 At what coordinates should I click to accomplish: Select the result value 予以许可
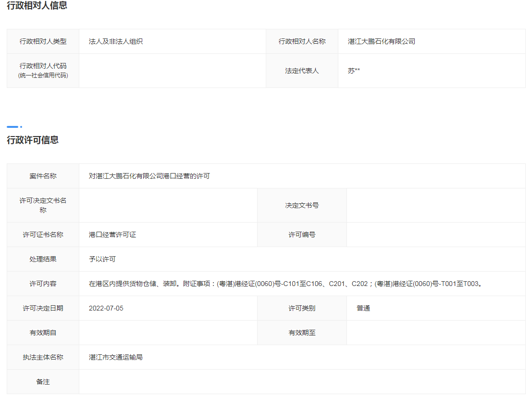(x=102, y=259)
